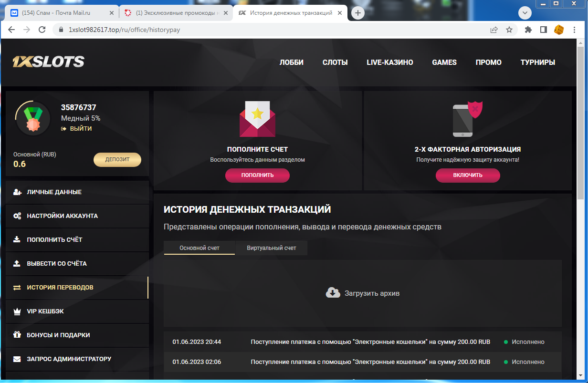588x383 pixels.
Task: Open ПОПОЛНИТЬ СЧЁТ sidebar section
Action: tap(77, 240)
